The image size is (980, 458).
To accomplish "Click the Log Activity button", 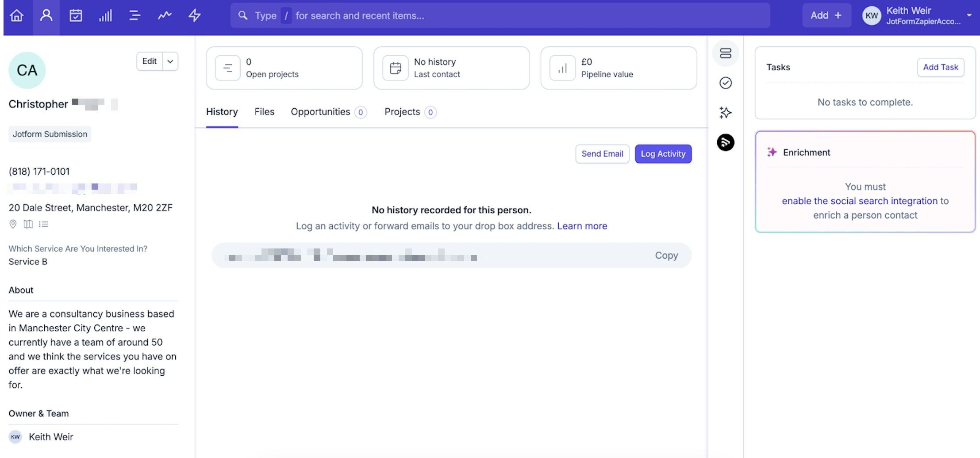I will pos(663,154).
